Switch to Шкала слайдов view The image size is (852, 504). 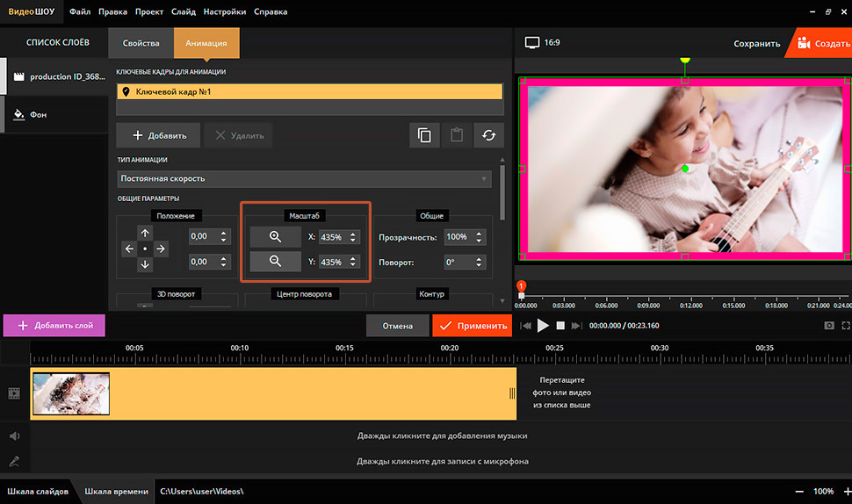[x=38, y=492]
